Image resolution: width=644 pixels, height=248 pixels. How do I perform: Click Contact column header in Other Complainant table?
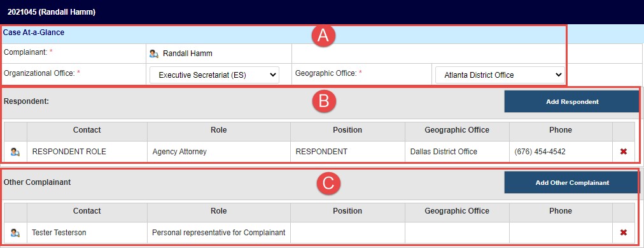87,211
